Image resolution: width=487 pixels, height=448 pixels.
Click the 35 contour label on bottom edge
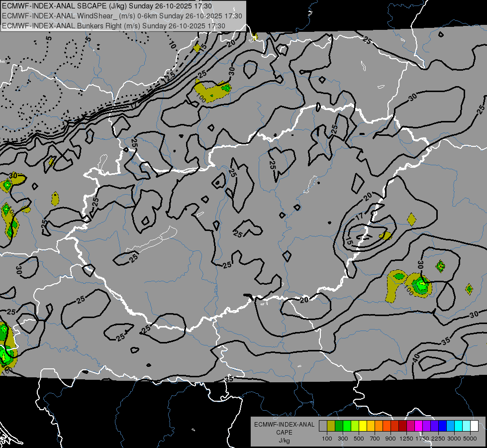[x=229, y=379]
